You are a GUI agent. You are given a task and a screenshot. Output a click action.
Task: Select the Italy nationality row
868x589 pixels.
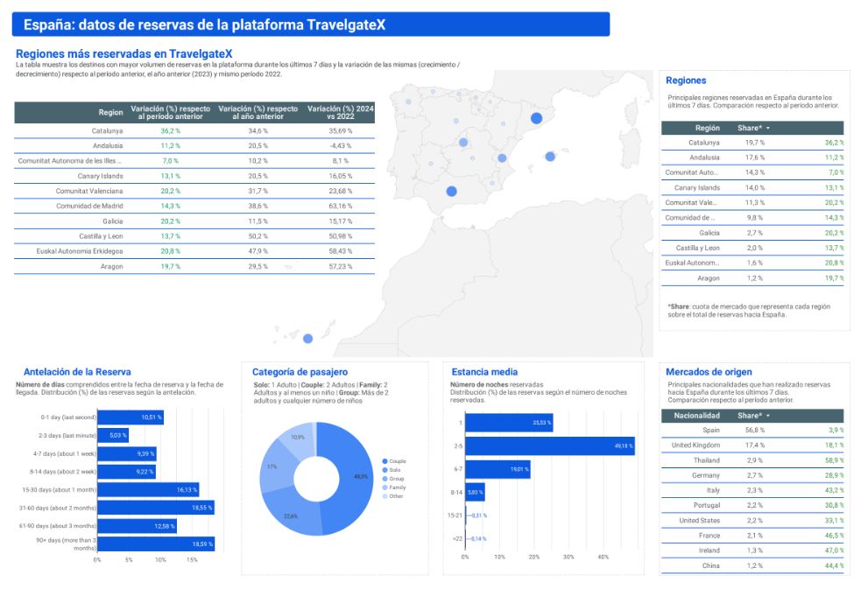click(752, 491)
